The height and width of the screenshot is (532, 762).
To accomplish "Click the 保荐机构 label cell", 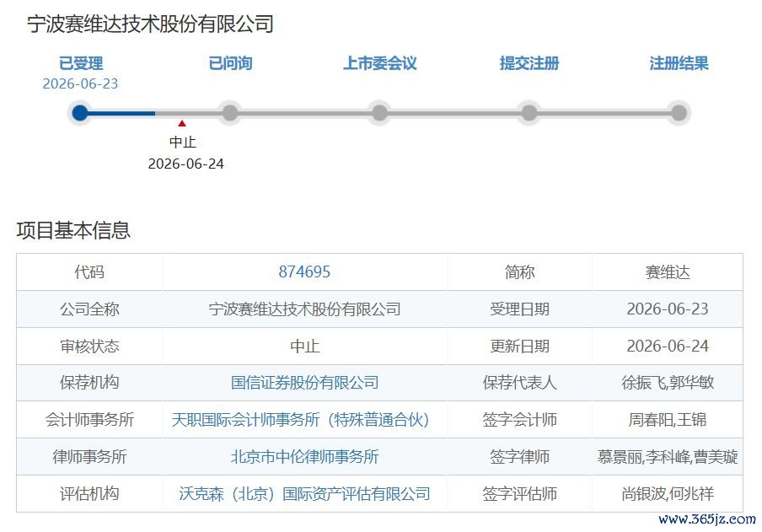I will [89, 383].
